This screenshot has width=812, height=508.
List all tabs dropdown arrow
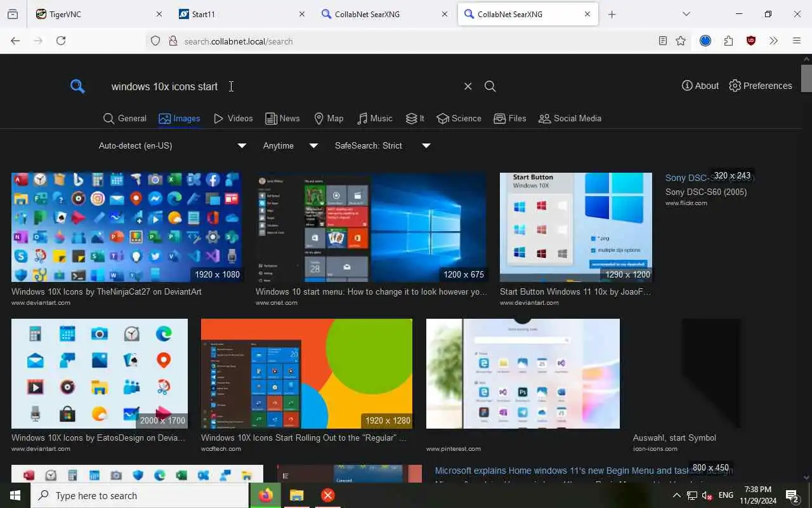(x=686, y=14)
